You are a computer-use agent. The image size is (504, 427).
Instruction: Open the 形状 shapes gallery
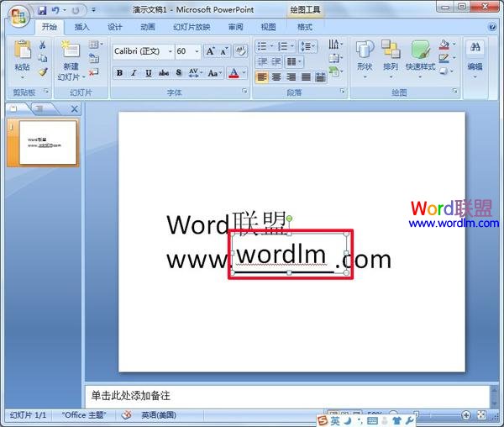pos(365,59)
